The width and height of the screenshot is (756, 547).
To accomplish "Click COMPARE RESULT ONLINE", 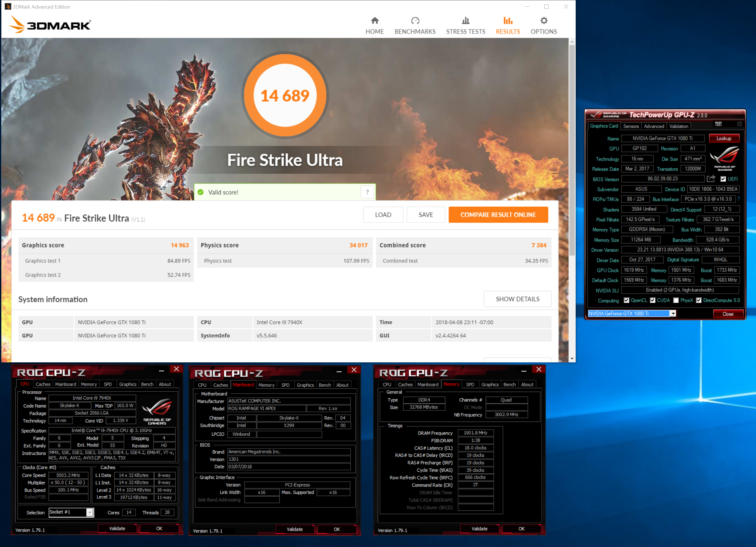I will (498, 215).
